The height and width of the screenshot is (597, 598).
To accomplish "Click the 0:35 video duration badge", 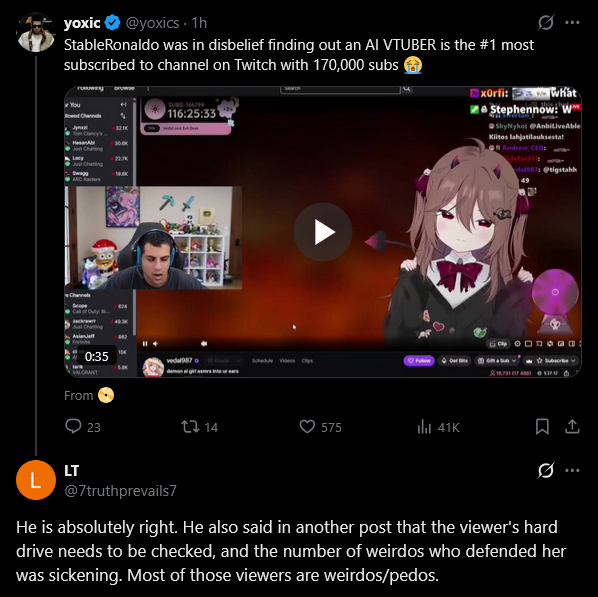I will (96, 357).
